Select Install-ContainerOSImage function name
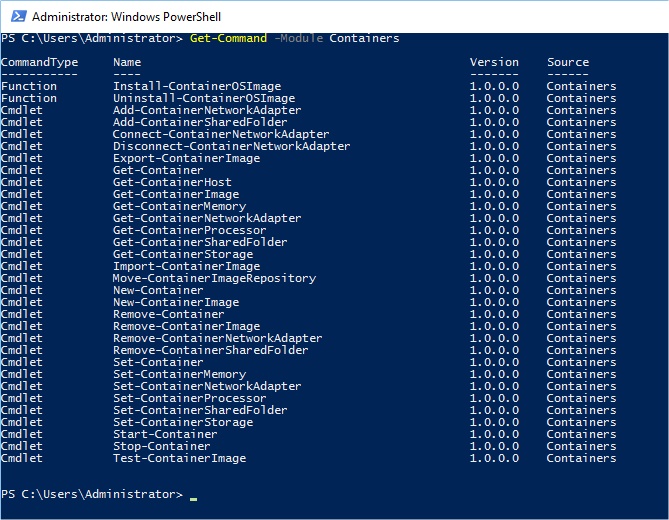This screenshot has width=669, height=520. (x=197, y=86)
